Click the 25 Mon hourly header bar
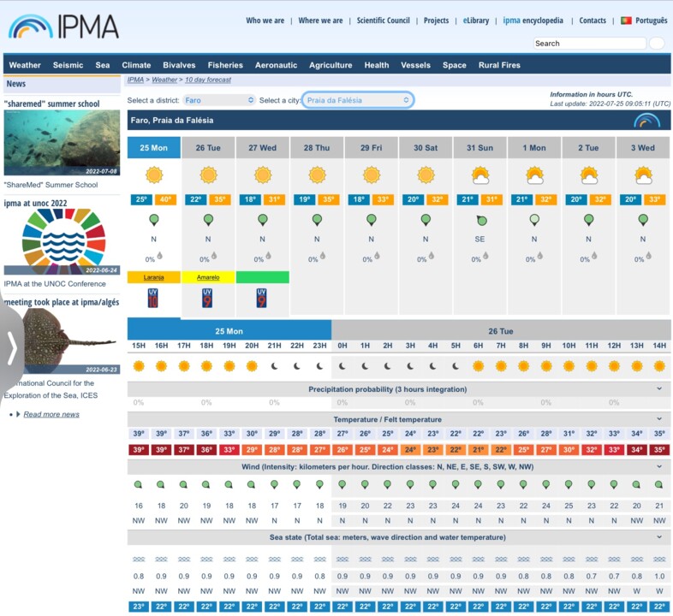This screenshot has height=616, width=673. click(x=229, y=331)
